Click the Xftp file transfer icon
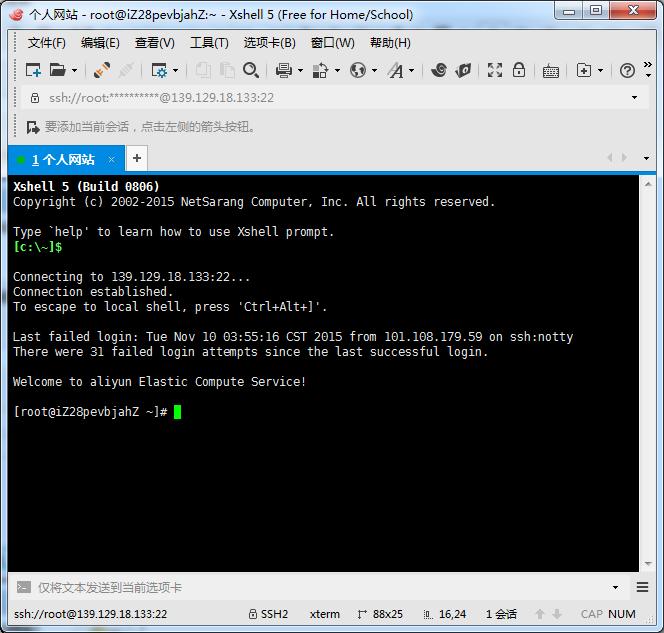Image resolution: width=664 pixels, height=633 pixels. pos(463,70)
